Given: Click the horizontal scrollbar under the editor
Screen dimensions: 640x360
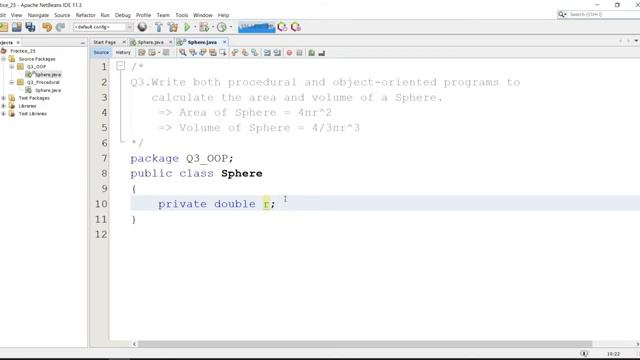Looking at the screenshot, I should 365,344.
